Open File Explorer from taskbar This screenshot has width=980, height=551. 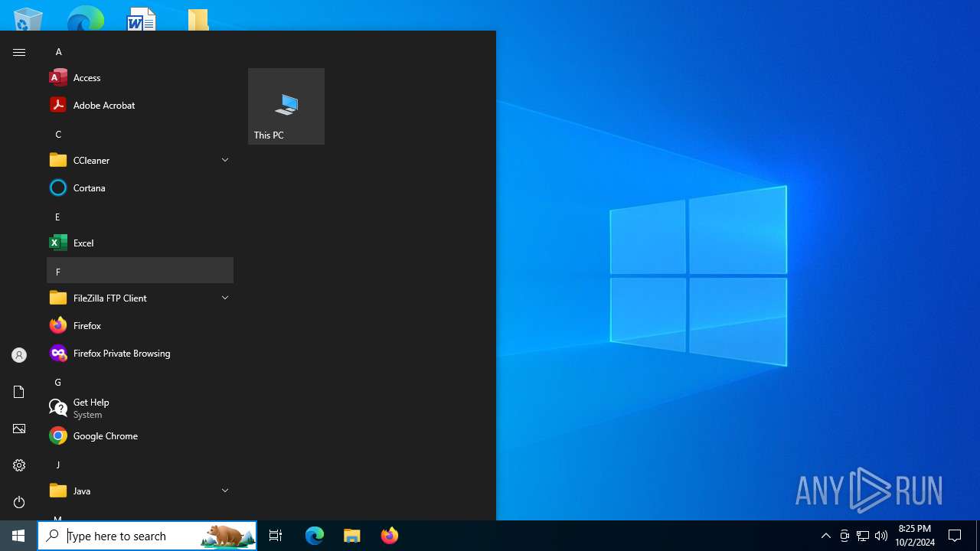pos(352,536)
